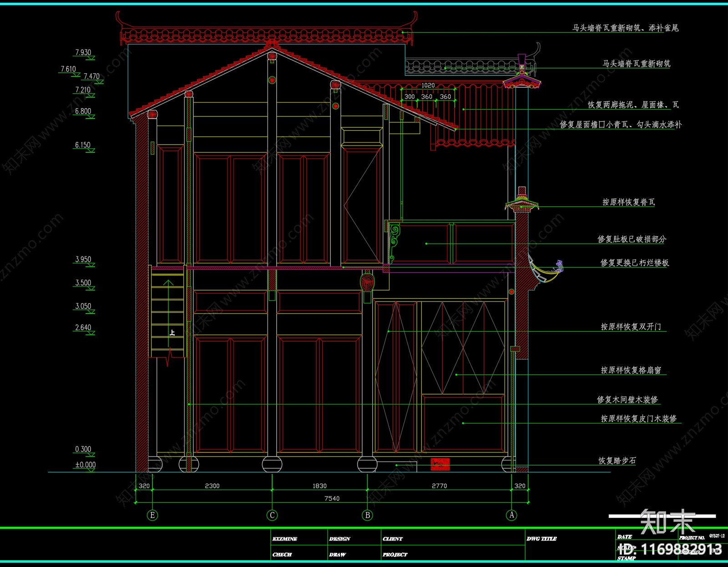Click the 1830 span dimension
Screen dimensions: 728x567
[x=319, y=486]
